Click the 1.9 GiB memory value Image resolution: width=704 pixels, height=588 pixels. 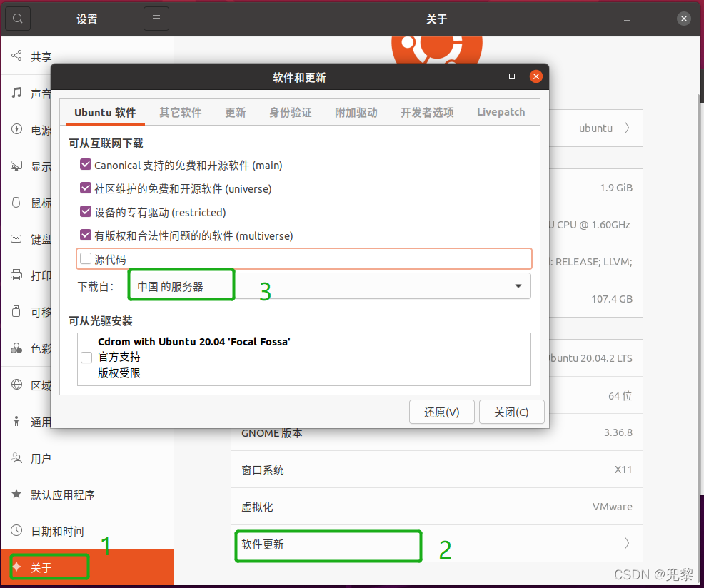616,188
